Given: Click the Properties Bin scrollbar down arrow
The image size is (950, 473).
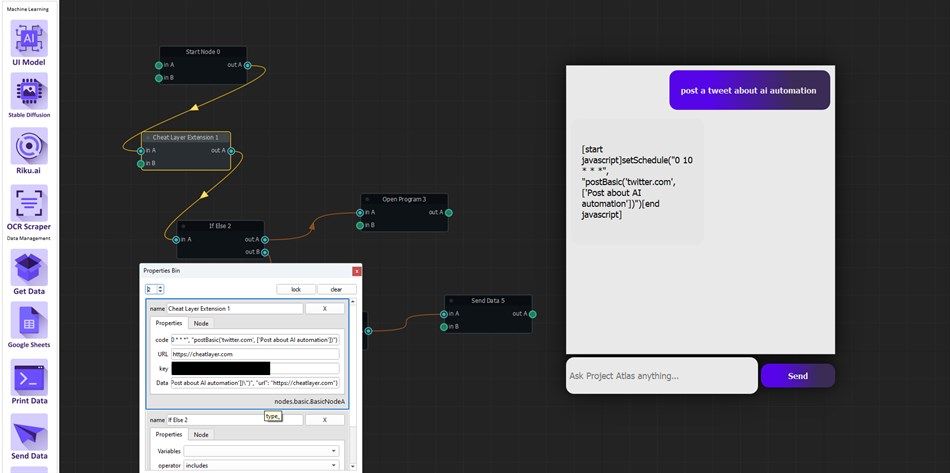Looking at the screenshot, I should pos(354,469).
